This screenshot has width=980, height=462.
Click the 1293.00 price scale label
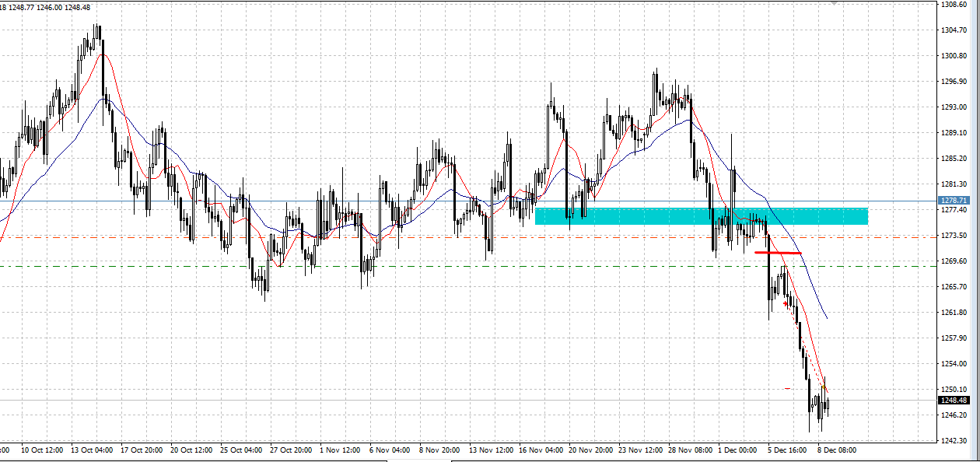954,107
